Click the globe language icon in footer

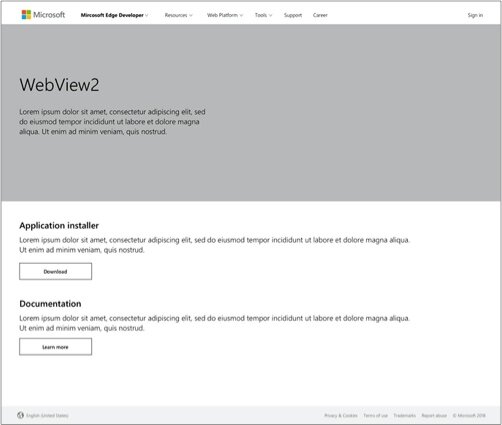(21, 415)
